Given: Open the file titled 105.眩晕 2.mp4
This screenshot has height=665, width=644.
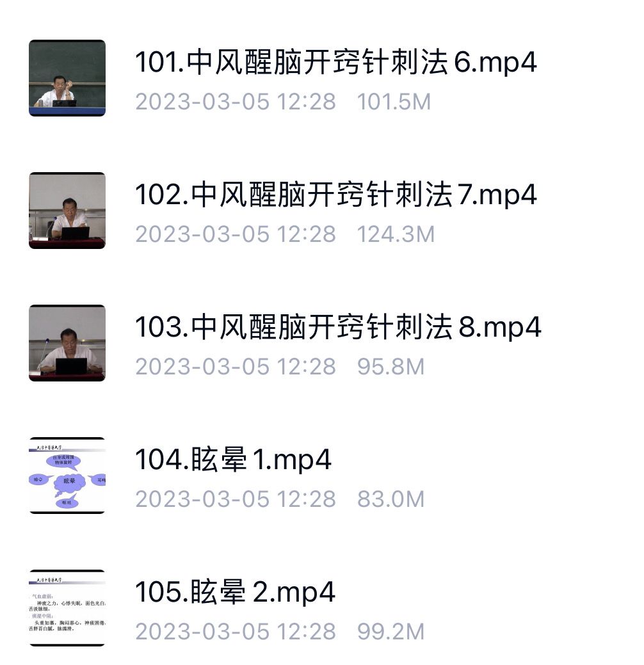Looking at the screenshot, I should pos(235,592).
